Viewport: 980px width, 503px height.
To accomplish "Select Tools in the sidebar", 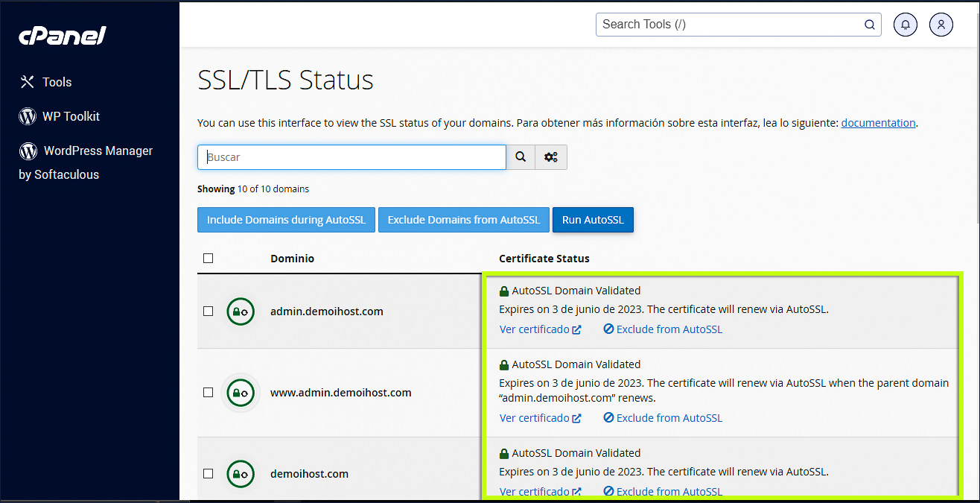I will [x=57, y=82].
